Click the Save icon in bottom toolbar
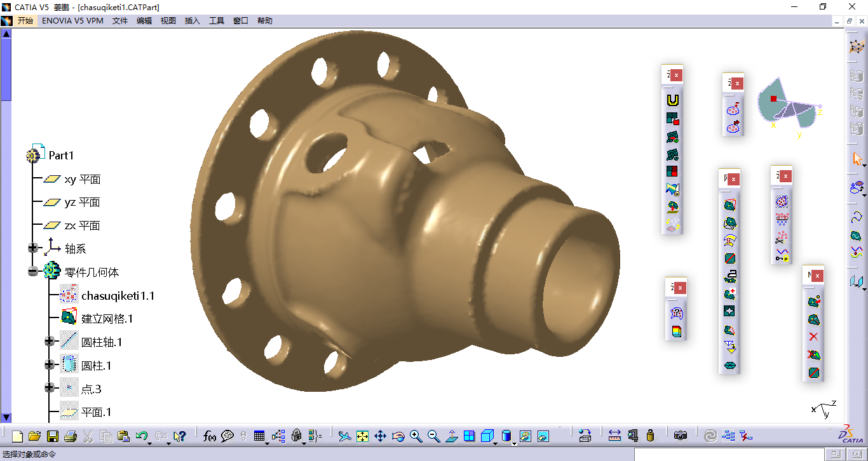Image resolution: width=868 pixels, height=461 pixels. 53,436
